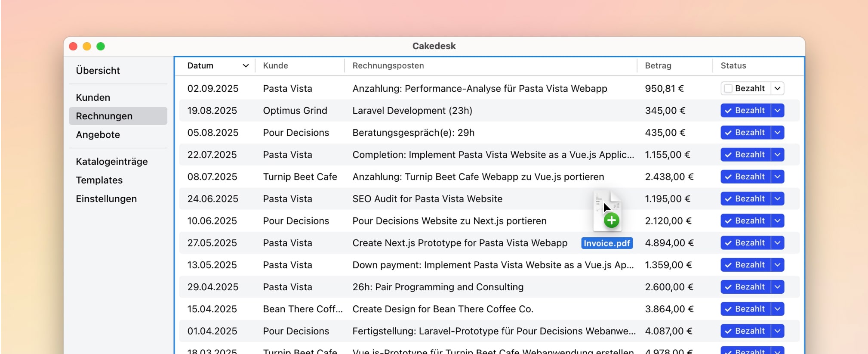Toggle Bezahlt for Bean There Coffee invoice

(x=745, y=309)
